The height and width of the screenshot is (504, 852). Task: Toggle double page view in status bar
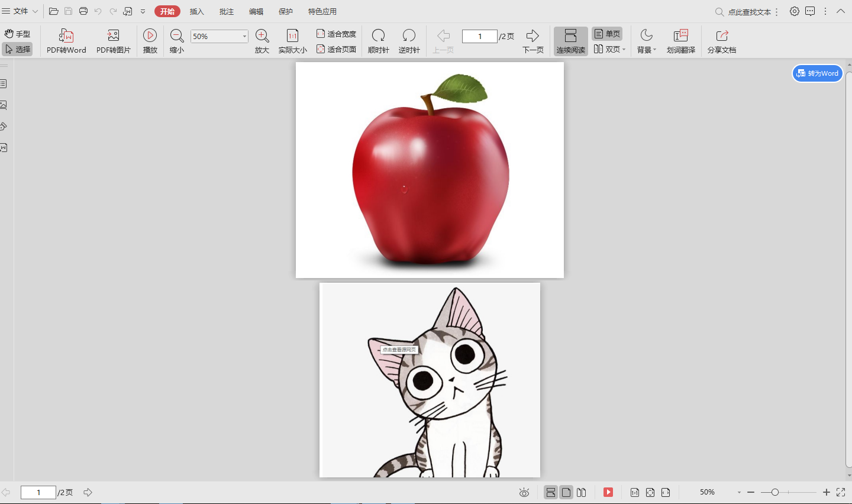pos(582,492)
